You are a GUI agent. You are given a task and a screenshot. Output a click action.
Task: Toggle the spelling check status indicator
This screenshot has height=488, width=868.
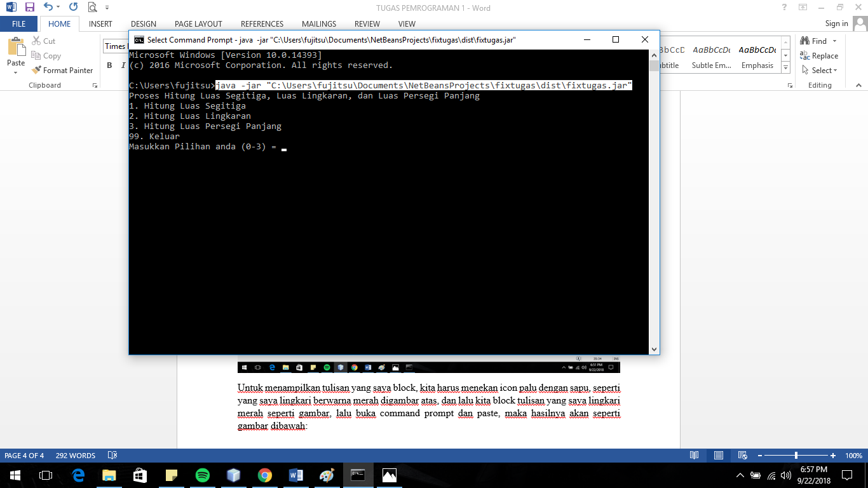112,455
